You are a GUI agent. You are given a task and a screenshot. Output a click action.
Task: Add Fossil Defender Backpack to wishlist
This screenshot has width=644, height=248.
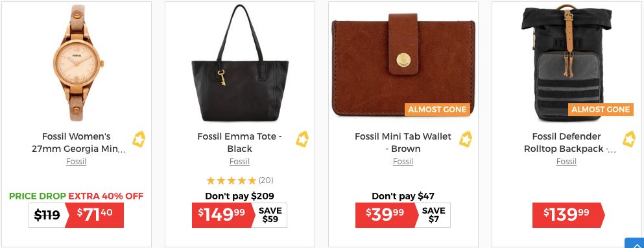[x=629, y=139]
